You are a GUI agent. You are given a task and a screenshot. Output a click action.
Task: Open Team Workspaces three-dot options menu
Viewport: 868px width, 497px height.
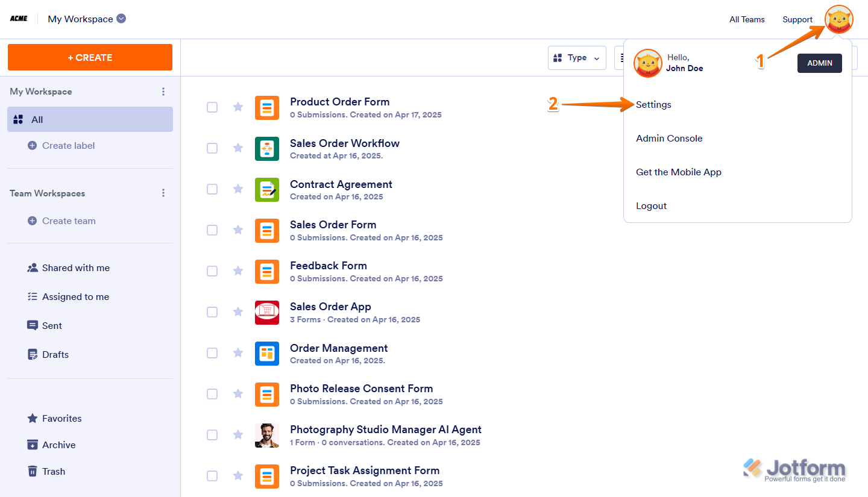tap(163, 193)
